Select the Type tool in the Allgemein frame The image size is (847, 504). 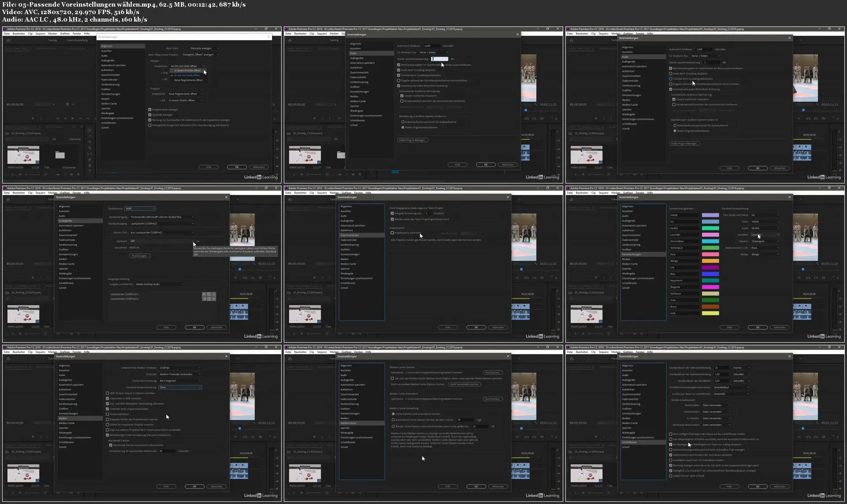[90, 171]
